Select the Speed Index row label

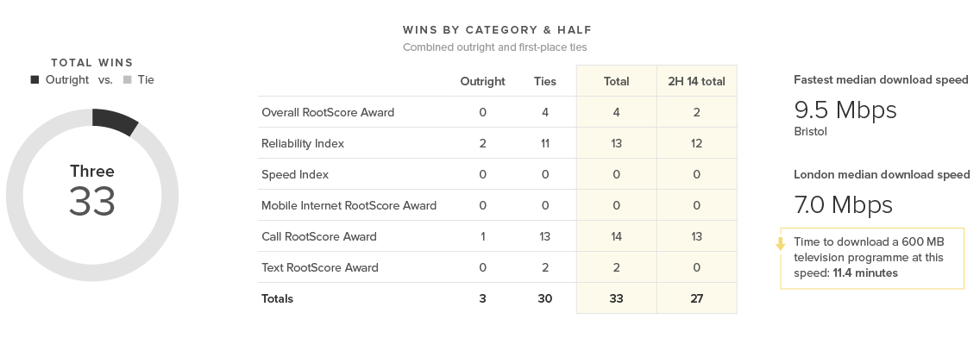tap(295, 174)
